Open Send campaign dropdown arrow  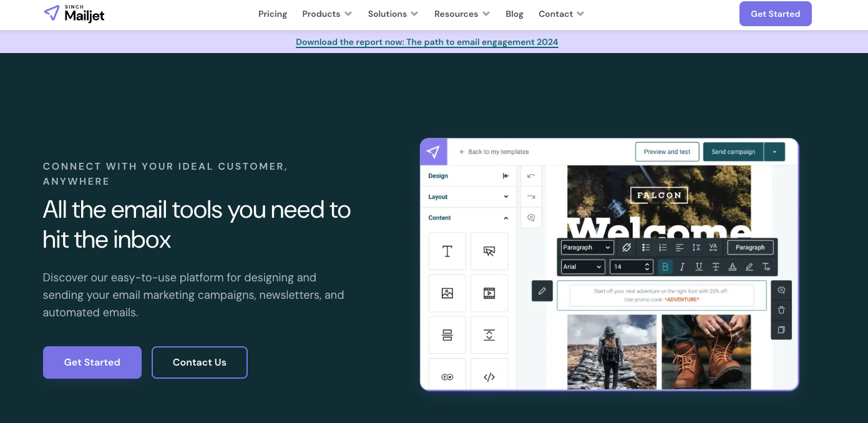774,152
